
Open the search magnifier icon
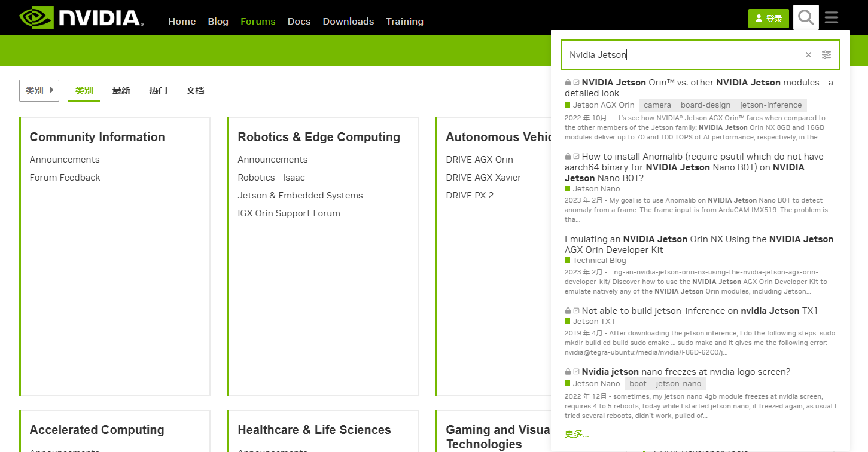click(806, 18)
